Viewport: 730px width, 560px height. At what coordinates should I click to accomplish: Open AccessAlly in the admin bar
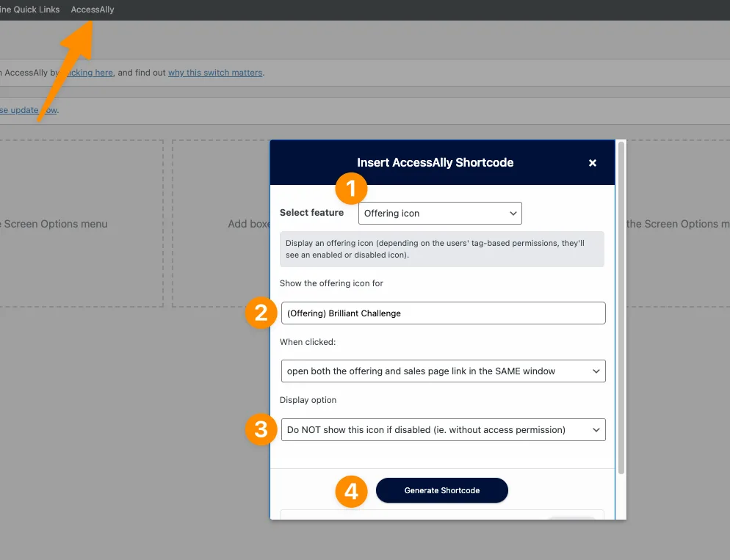(93, 10)
